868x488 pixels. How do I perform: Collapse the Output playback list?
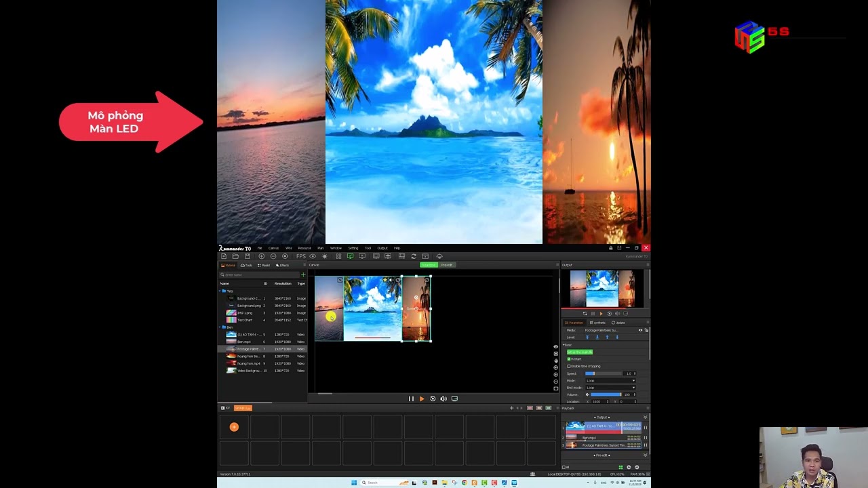pyautogui.click(x=645, y=418)
